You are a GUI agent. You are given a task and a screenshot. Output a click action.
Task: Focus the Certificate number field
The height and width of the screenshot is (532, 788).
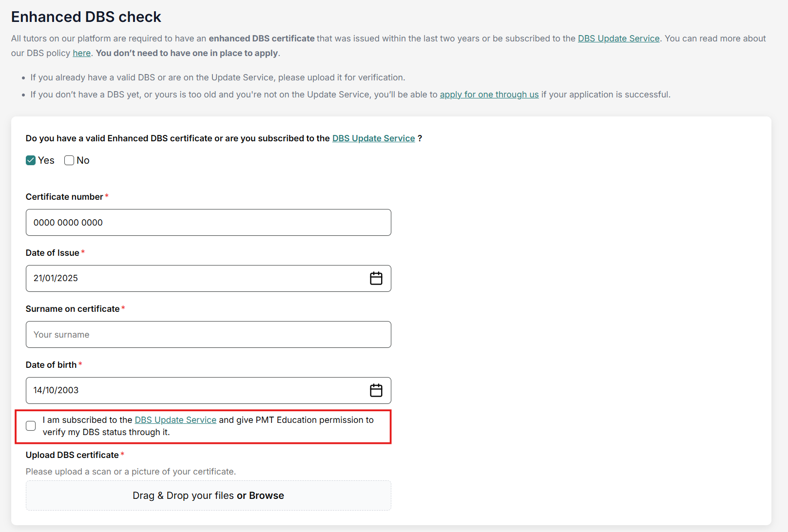[208, 223]
